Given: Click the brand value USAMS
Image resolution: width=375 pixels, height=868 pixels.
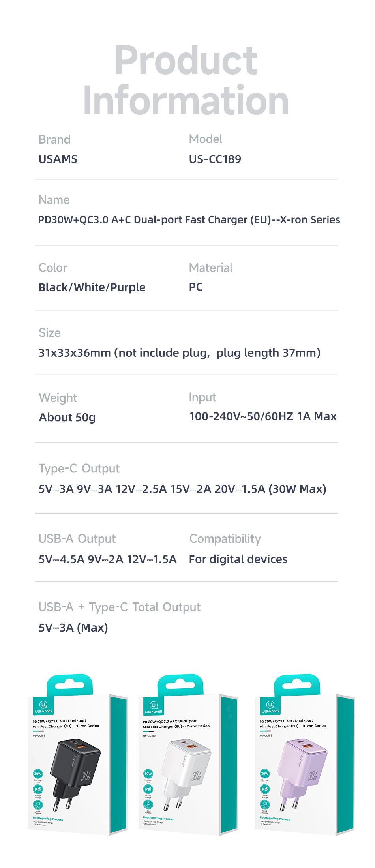Looking at the screenshot, I should (58, 159).
